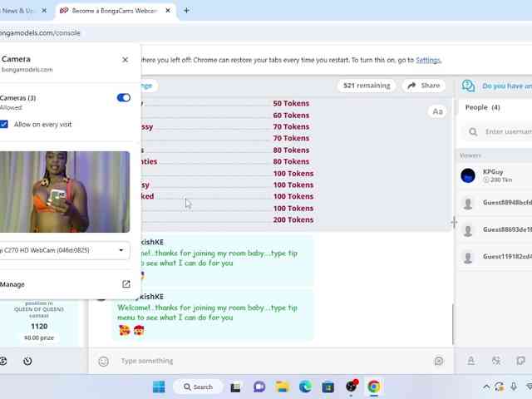Open the app with red notification badge
The width and height of the screenshot is (532, 399).
pos(351,386)
